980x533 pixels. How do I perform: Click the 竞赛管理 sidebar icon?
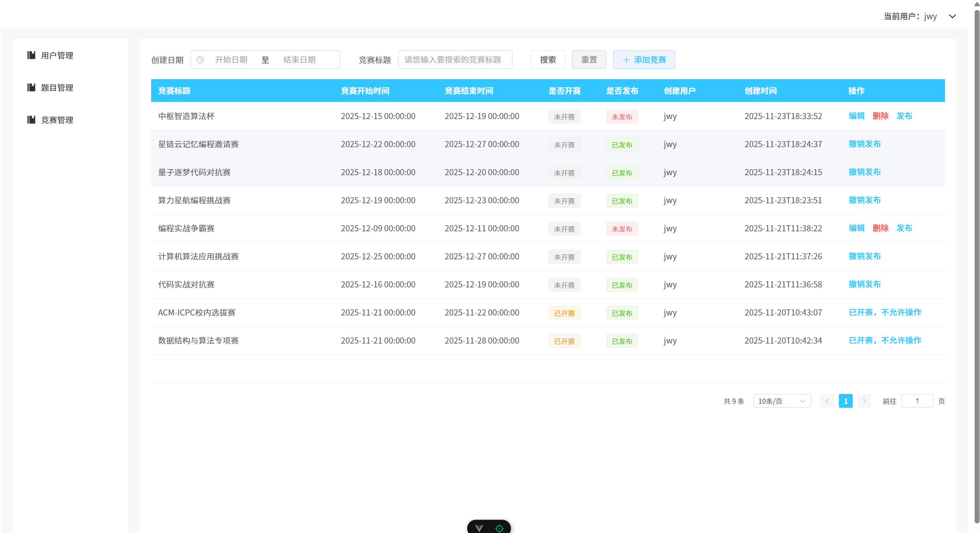point(31,120)
